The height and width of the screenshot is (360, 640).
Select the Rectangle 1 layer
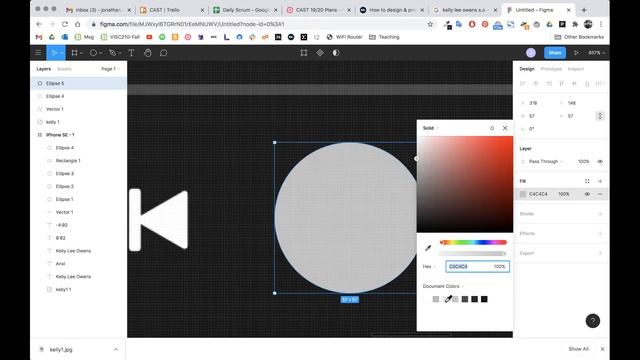(x=79, y=160)
